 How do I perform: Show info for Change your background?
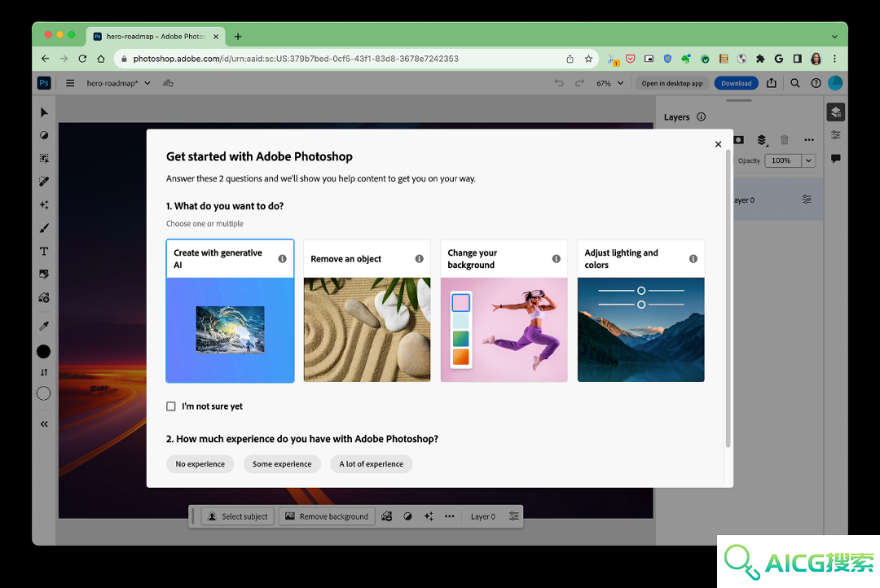click(x=557, y=259)
